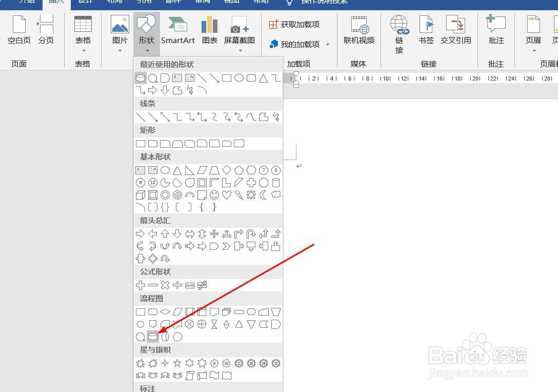Viewport: 558px width, 392px height.
Task: Choose the sun shape
Action: pyautogui.click(x=251, y=195)
